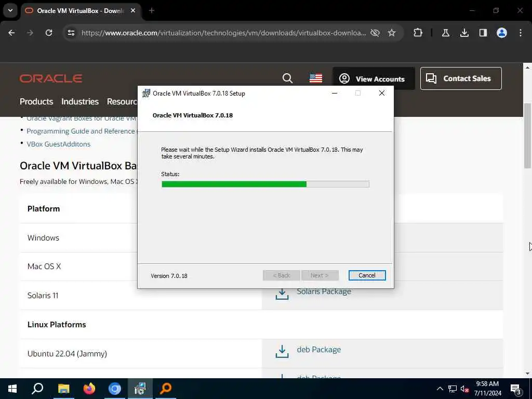
Task: Minimize the VirtualBox Setup dialog
Action: point(335,93)
